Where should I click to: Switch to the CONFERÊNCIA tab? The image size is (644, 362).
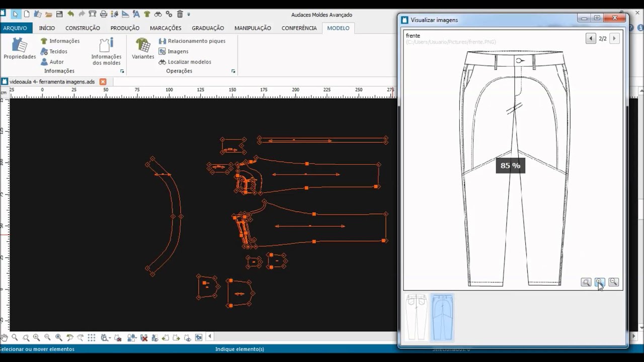299,28
